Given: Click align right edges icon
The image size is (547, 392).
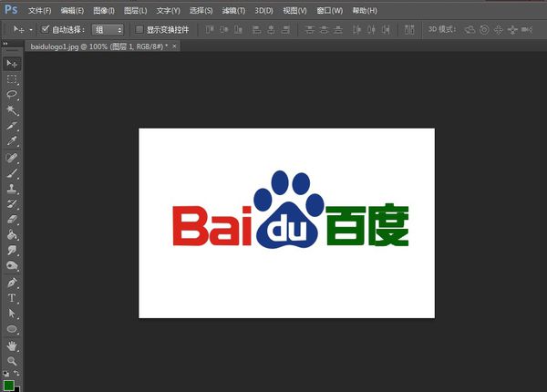Looking at the screenshot, I should (285, 30).
